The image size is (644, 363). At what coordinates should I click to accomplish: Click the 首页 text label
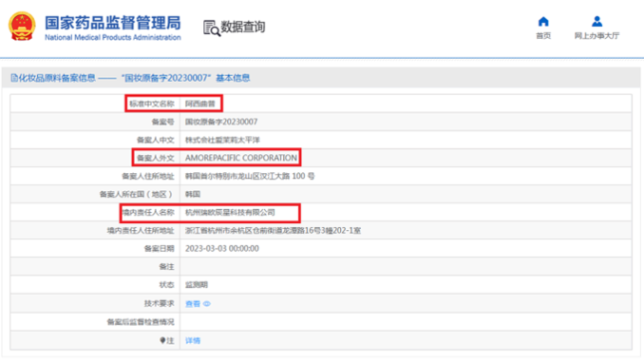543,36
